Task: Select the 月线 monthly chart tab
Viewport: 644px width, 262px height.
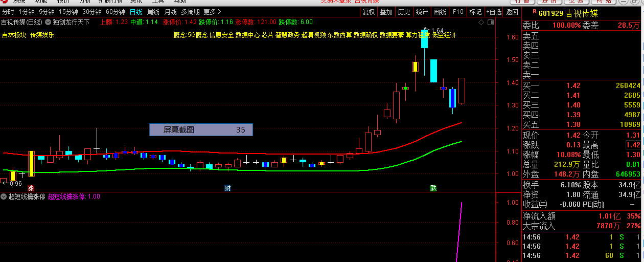Action: point(171,12)
